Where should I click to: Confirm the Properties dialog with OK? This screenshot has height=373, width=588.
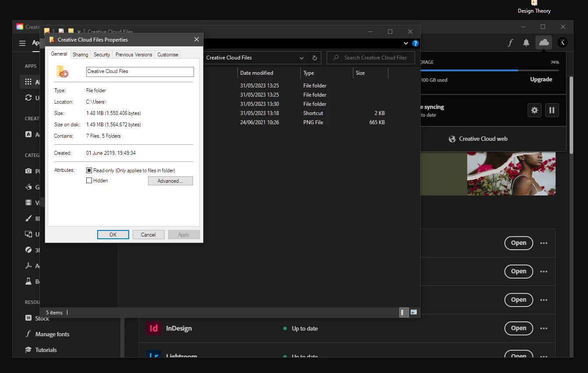pyautogui.click(x=113, y=235)
